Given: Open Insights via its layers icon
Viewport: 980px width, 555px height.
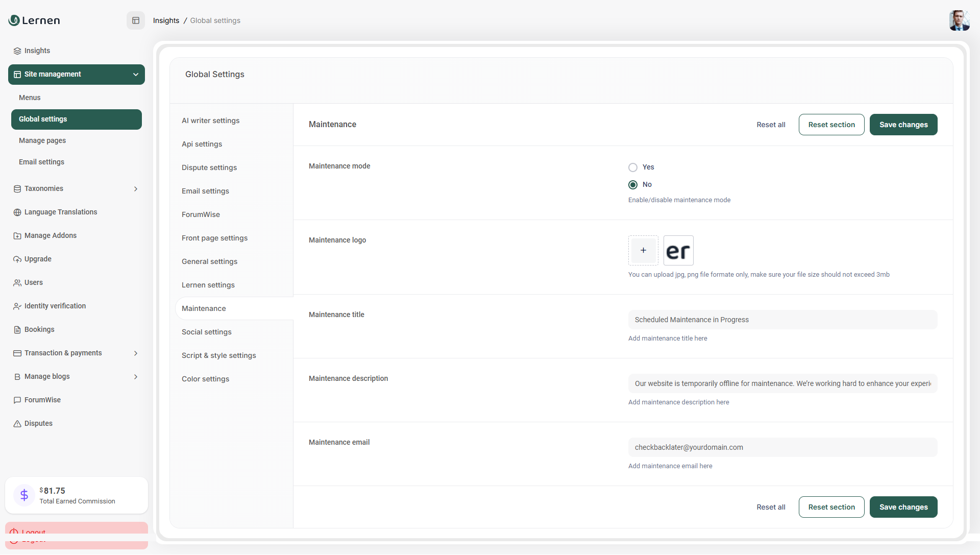Looking at the screenshot, I should click(17, 51).
